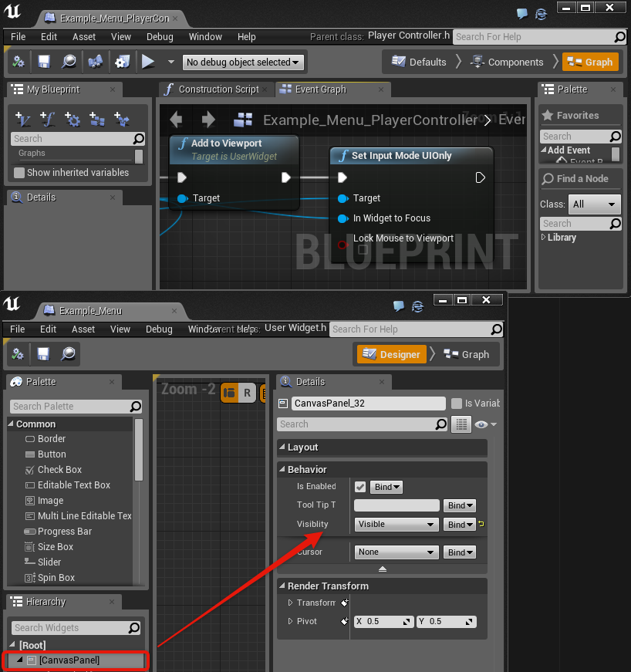
Task: Open the Visibility dropdown showing Visible
Action: [x=396, y=524]
